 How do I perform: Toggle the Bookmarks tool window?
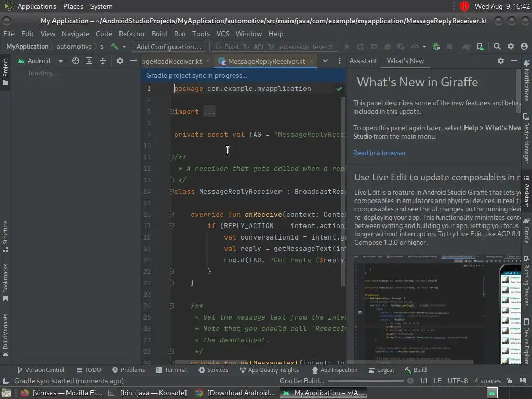click(5, 282)
